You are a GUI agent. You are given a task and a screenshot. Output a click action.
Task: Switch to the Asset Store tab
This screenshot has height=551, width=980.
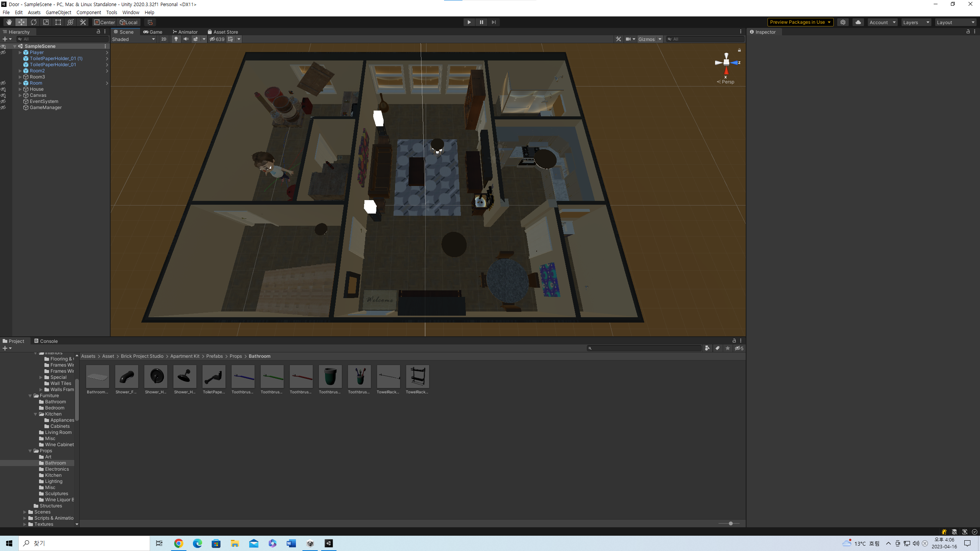(223, 32)
